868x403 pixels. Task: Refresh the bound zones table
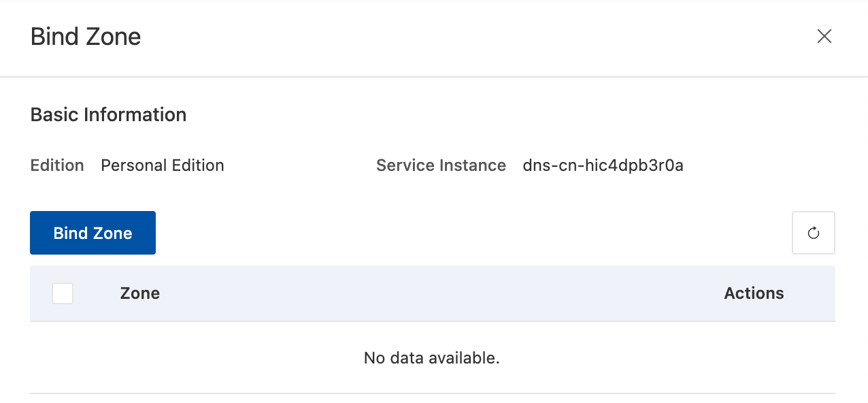click(813, 233)
